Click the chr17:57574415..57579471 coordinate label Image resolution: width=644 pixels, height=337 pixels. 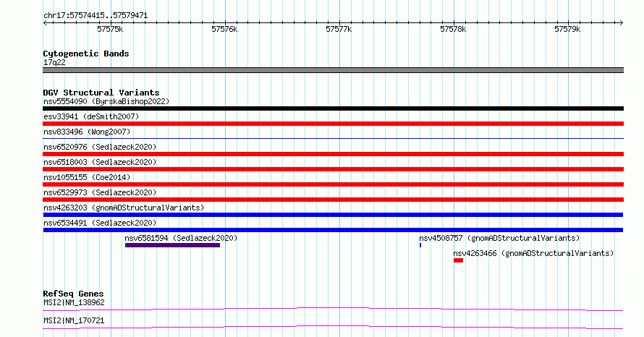(96, 16)
